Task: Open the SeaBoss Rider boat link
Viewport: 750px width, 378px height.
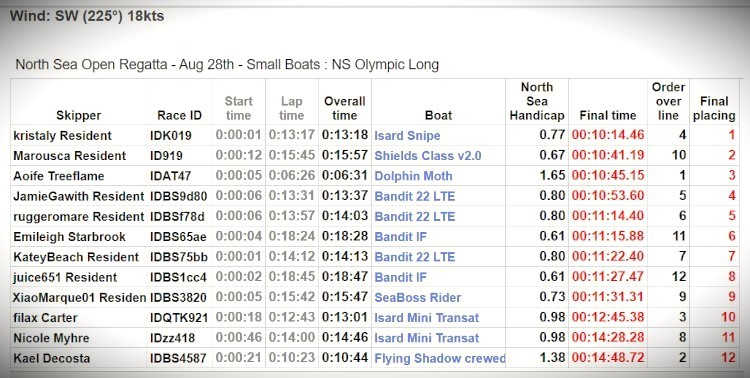Action: 418,298
